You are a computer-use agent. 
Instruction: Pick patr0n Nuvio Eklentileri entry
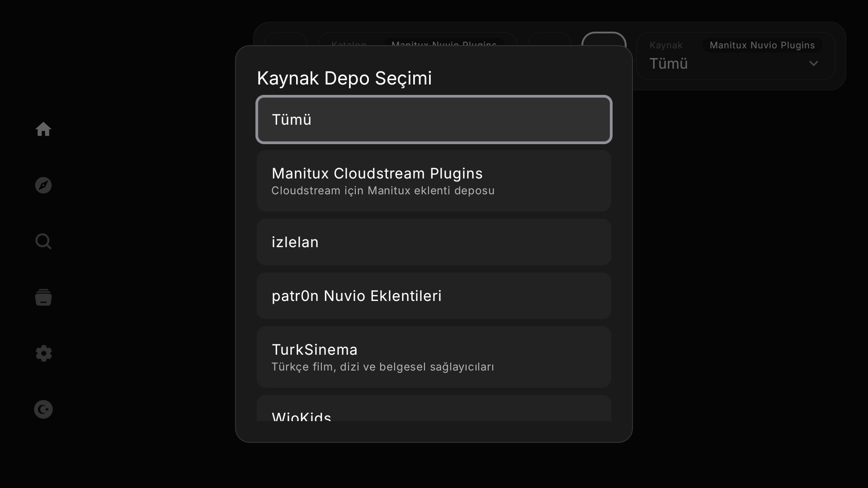[x=434, y=296]
